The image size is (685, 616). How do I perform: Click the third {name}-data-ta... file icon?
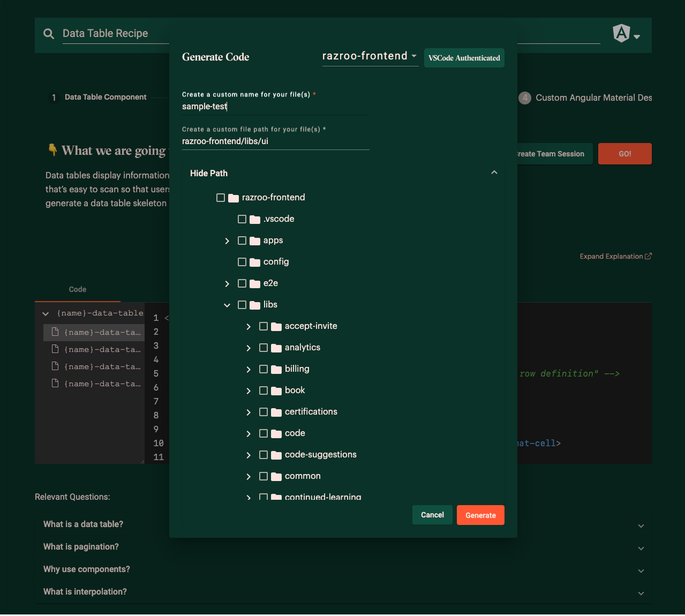coord(55,366)
